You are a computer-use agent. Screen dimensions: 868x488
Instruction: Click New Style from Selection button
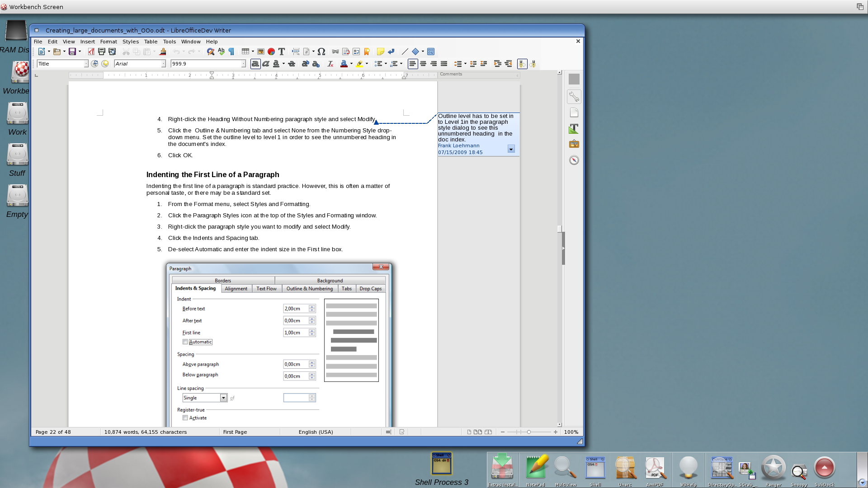tap(105, 64)
